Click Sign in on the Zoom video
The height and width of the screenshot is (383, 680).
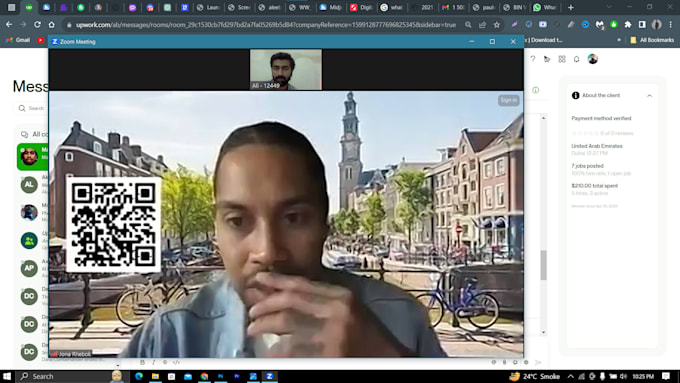[x=508, y=100]
